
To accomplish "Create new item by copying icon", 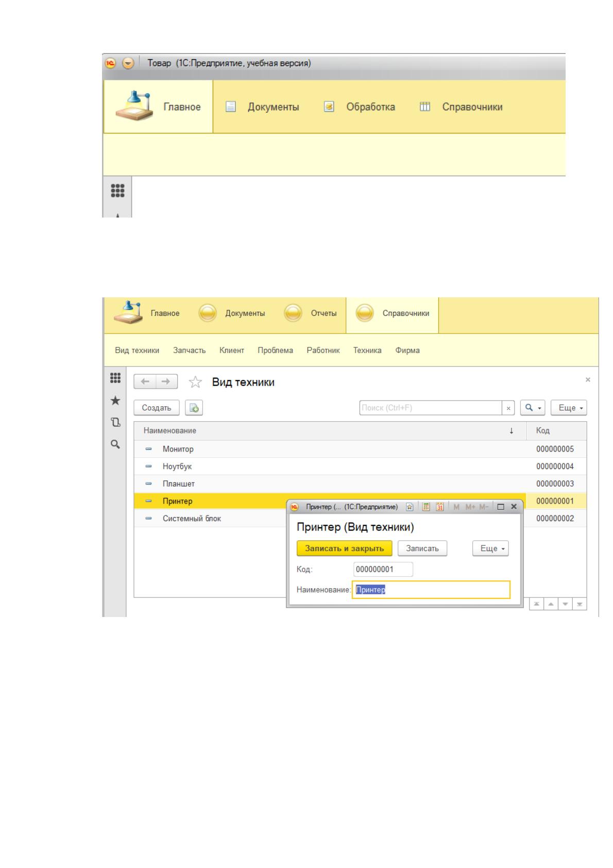I will click(x=194, y=408).
